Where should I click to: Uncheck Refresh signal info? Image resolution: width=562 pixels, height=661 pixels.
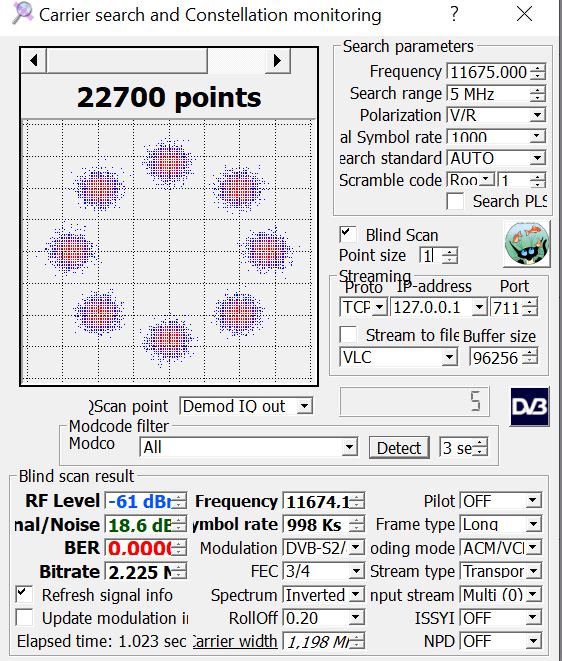pyautogui.click(x=24, y=594)
